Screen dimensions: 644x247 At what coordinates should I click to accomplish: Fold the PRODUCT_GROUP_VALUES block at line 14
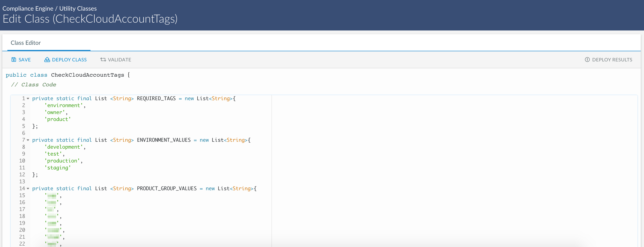click(x=28, y=189)
